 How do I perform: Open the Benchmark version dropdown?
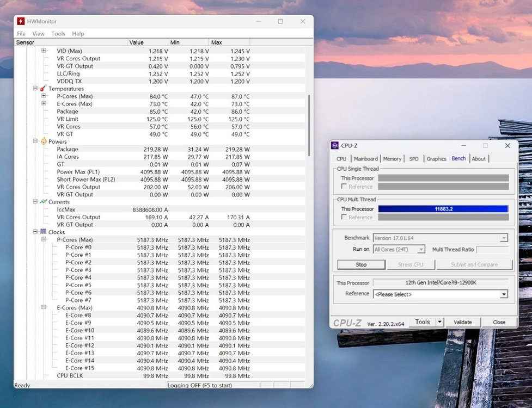(x=504, y=238)
